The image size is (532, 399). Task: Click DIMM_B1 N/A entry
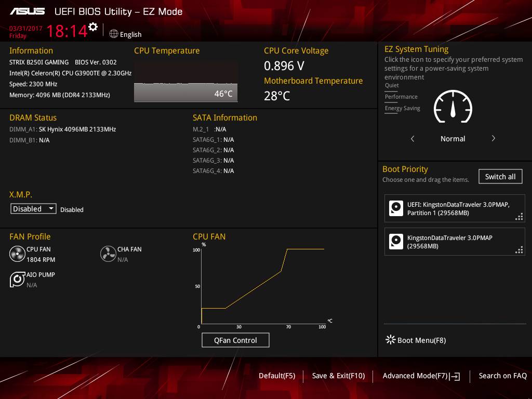pyautogui.click(x=30, y=140)
